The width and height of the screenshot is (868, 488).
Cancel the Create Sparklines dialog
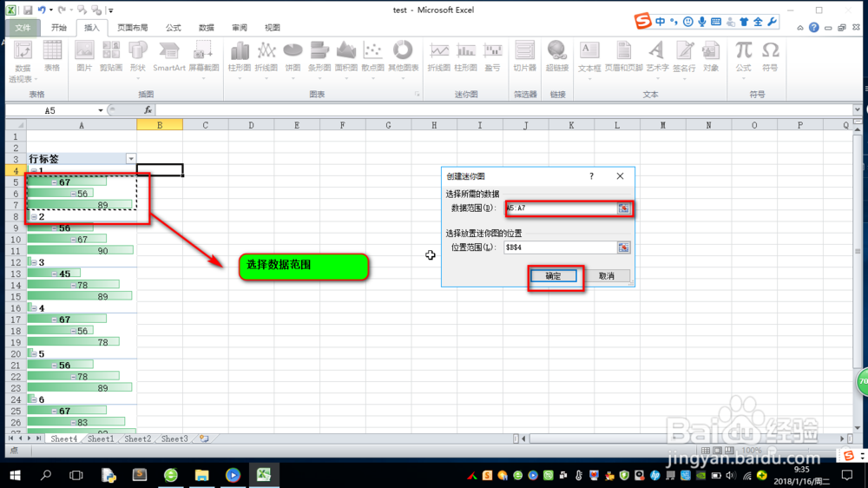[x=607, y=276]
